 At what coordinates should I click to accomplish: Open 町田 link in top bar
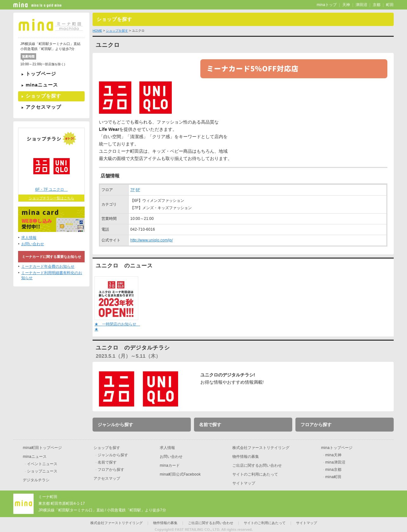coord(390,5)
